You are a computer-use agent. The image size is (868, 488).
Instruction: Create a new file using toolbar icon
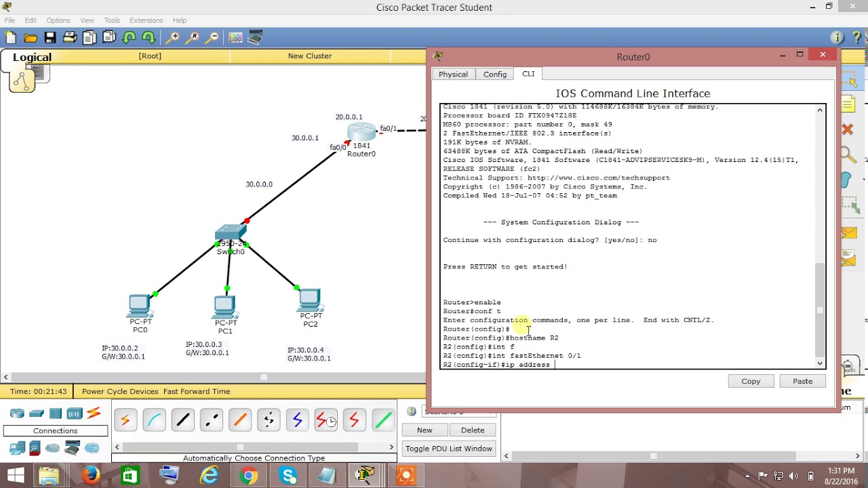click(11, 38)
